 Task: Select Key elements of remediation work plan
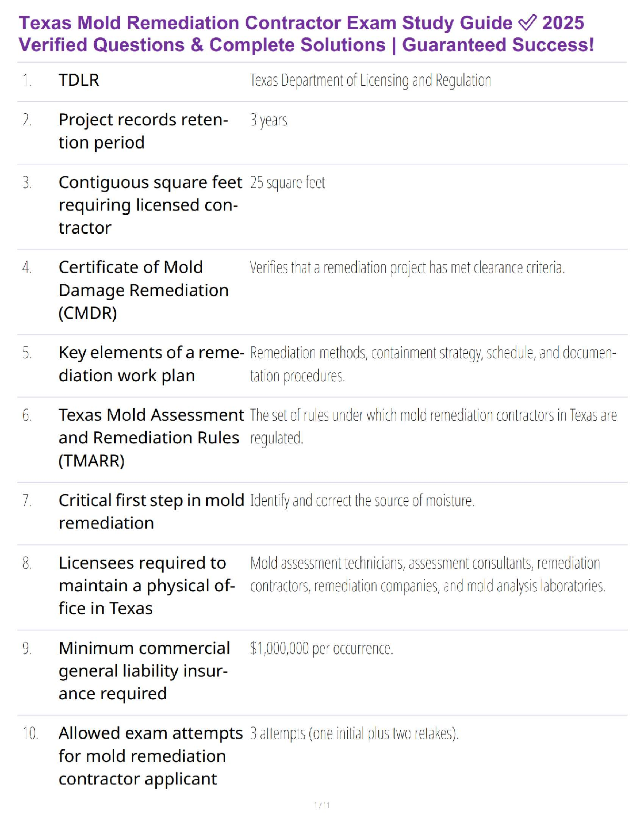click(x=152, y=364)
